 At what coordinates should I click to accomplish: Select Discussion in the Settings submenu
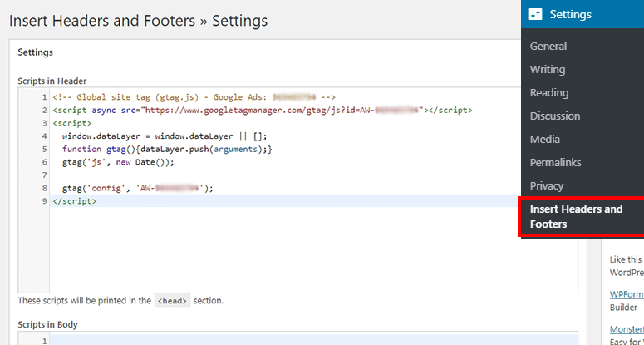coord(555,116)
